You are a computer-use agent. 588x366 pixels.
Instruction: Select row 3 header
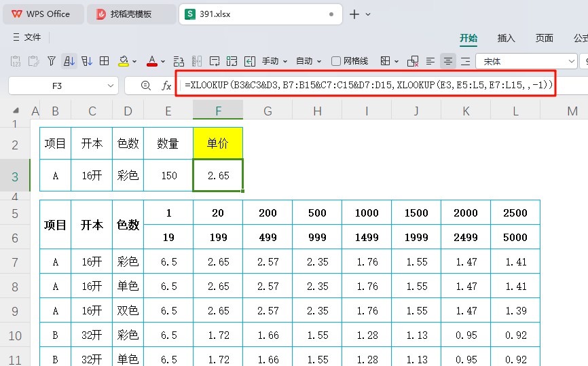coord(15,177)
